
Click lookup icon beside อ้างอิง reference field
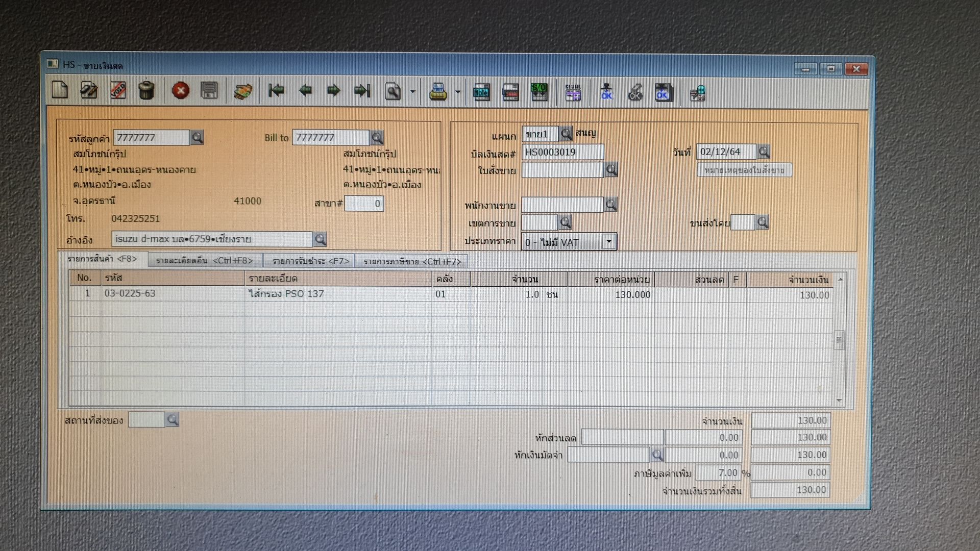click(320, 239)
